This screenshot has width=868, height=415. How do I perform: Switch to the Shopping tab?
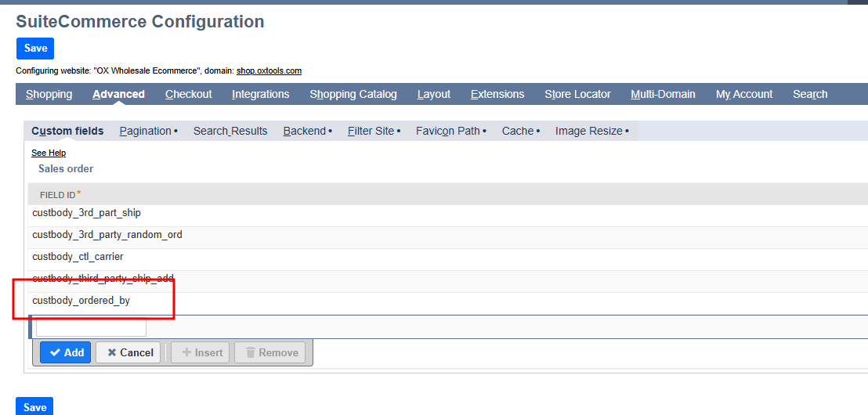click(x=49, y=94)
